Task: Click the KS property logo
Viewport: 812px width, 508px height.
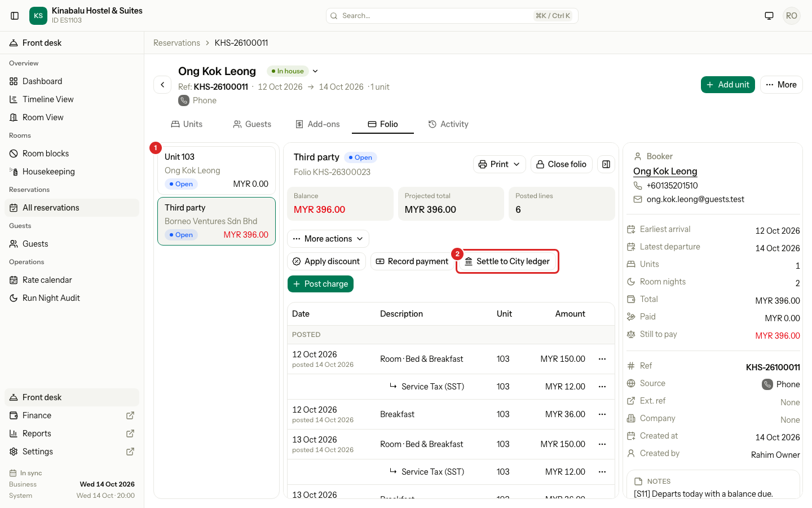Action: pos(38,16)
